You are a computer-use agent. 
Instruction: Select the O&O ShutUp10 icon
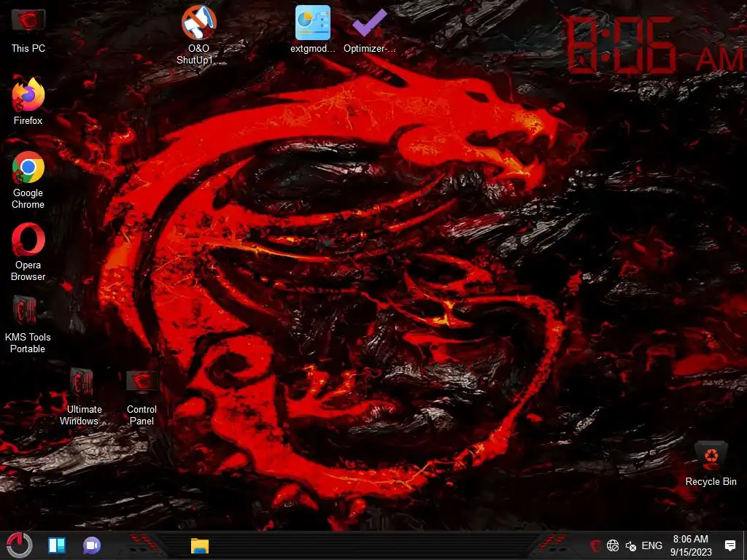(198, 34)
